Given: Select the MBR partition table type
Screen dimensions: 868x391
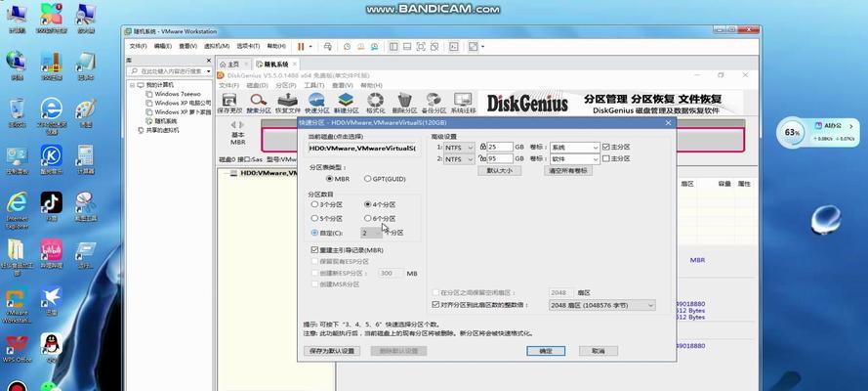Looking at the screenshot, I should [x=338, y=179].
